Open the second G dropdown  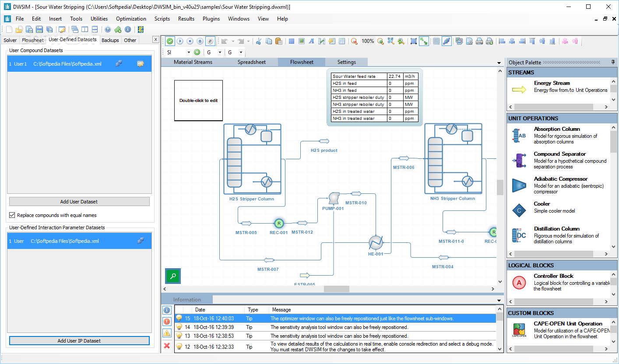[x=241, y=52]
